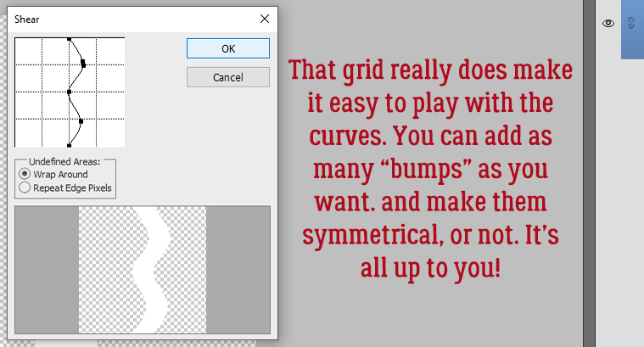This screenshot has height=347, width=644.
Task: Confirm the Shear dialog with OK
Action: [x=228, y=48]
